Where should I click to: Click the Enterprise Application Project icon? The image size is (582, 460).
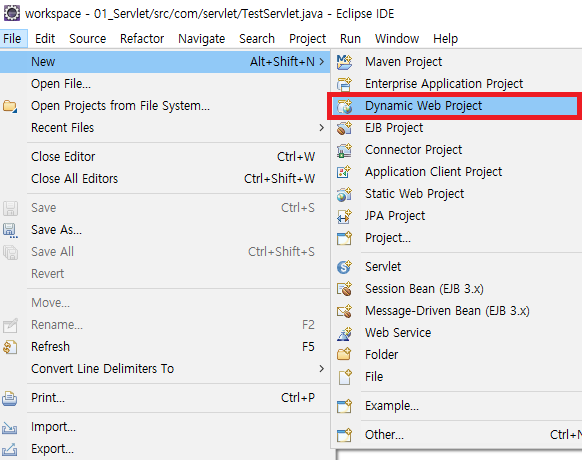344,84
